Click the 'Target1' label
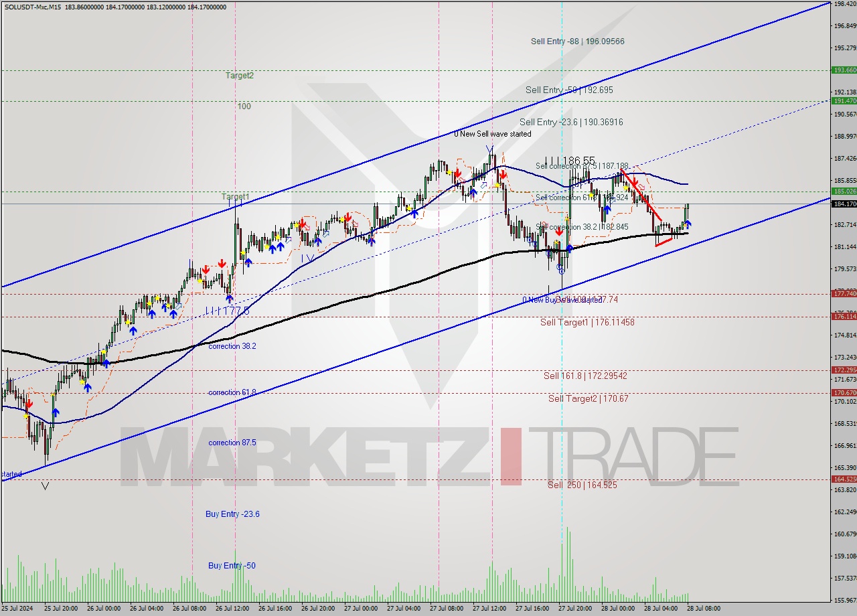 click(236, 197)
